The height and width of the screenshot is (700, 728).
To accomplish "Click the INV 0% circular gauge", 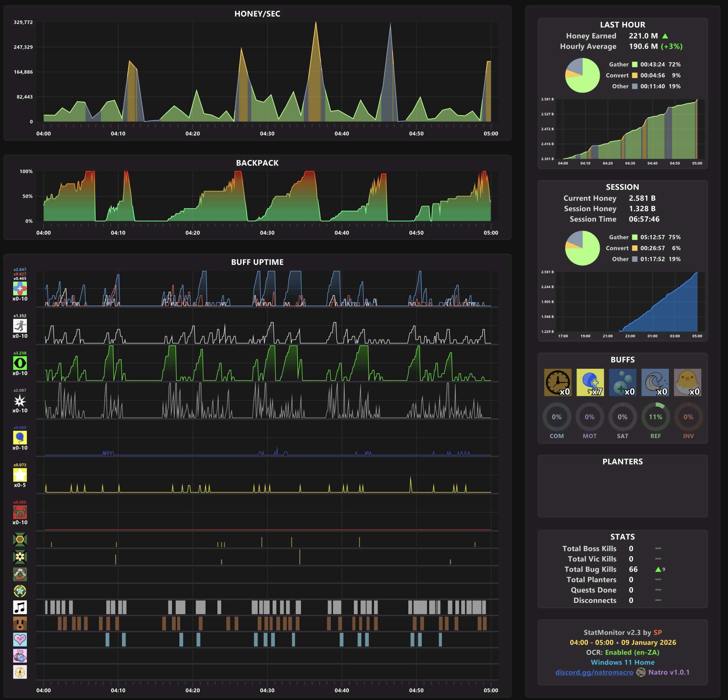I will (688, 417).
